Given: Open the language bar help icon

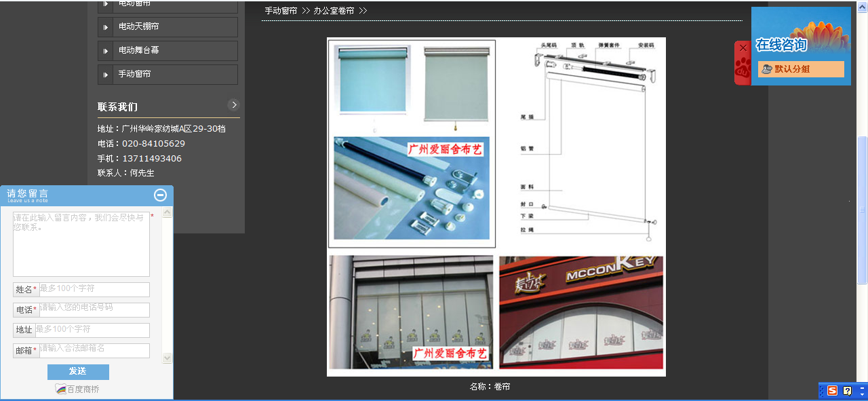Looking at the screenshot, I should pyautogui.click(x=847, y=391).
